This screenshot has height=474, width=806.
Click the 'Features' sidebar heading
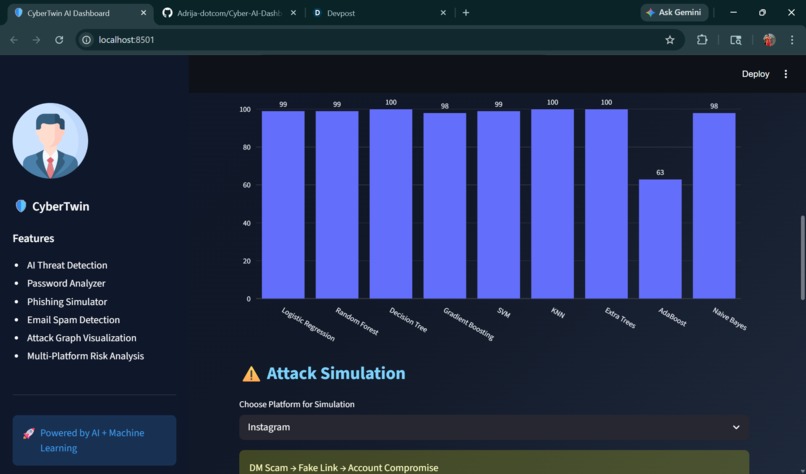(33, 239)
